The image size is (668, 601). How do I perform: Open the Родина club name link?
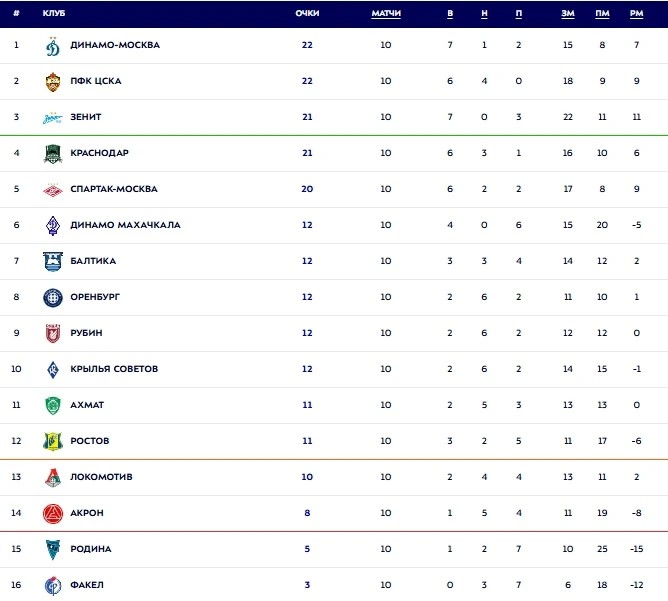pos(91,549)
